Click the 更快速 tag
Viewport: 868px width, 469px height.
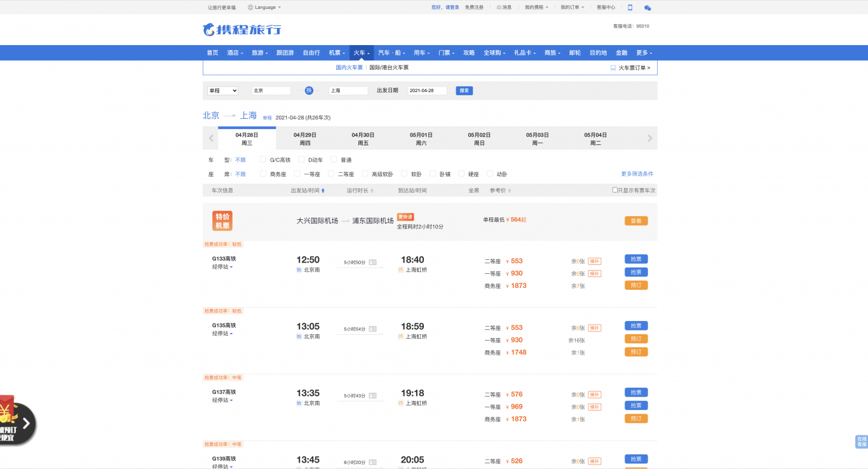pyautogui.click(x=405, y=217)
